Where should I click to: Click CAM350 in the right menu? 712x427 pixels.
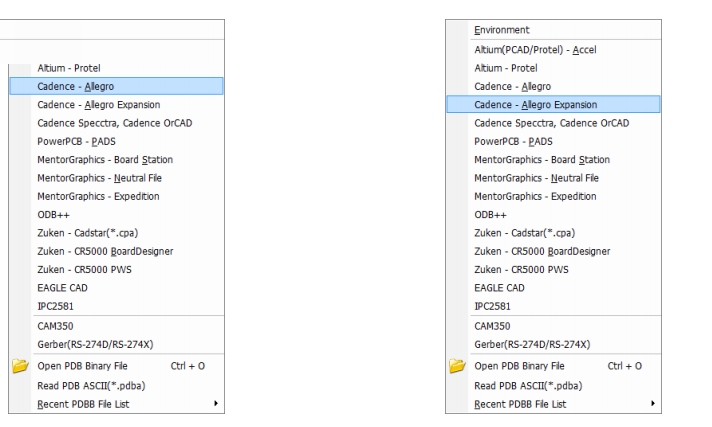click(492, 326)
